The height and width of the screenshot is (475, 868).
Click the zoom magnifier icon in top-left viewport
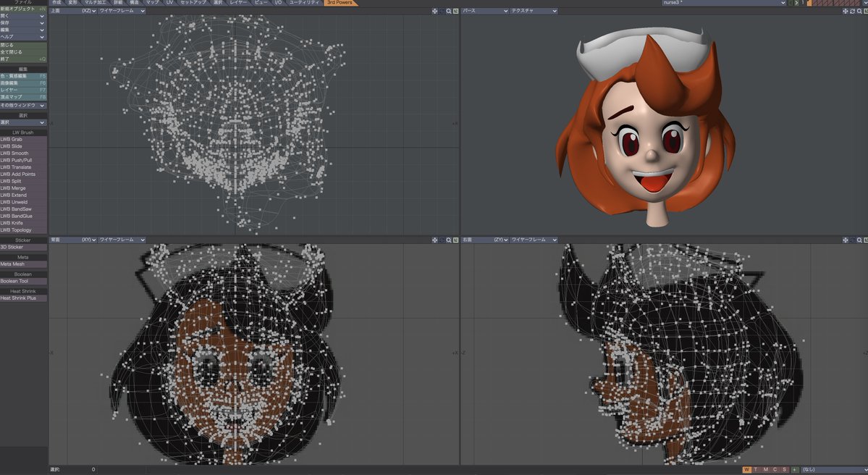coord(448,11)
